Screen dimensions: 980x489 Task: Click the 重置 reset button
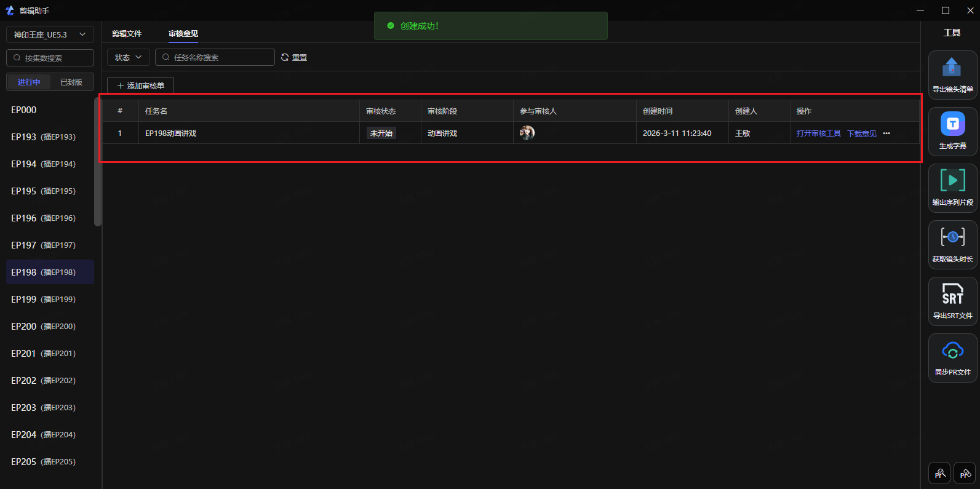[294, 57]
